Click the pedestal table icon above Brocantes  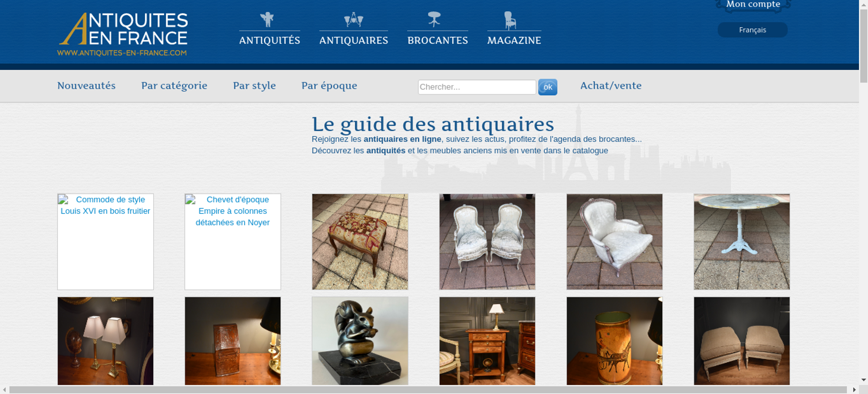point(434,19)
